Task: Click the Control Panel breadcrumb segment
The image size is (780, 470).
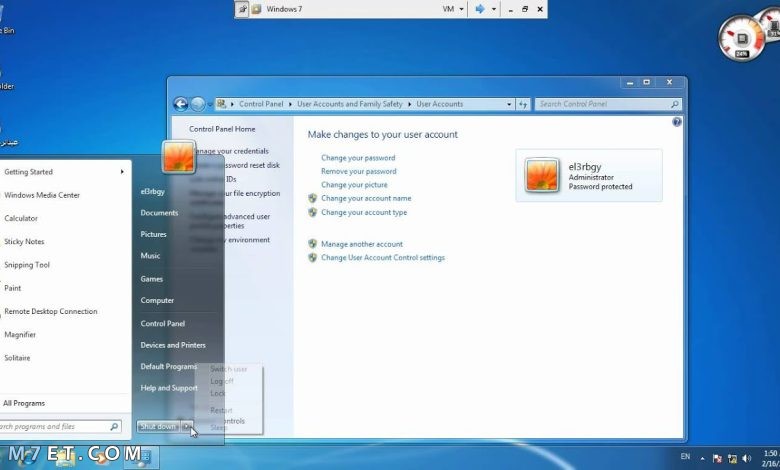Action: 261,104
